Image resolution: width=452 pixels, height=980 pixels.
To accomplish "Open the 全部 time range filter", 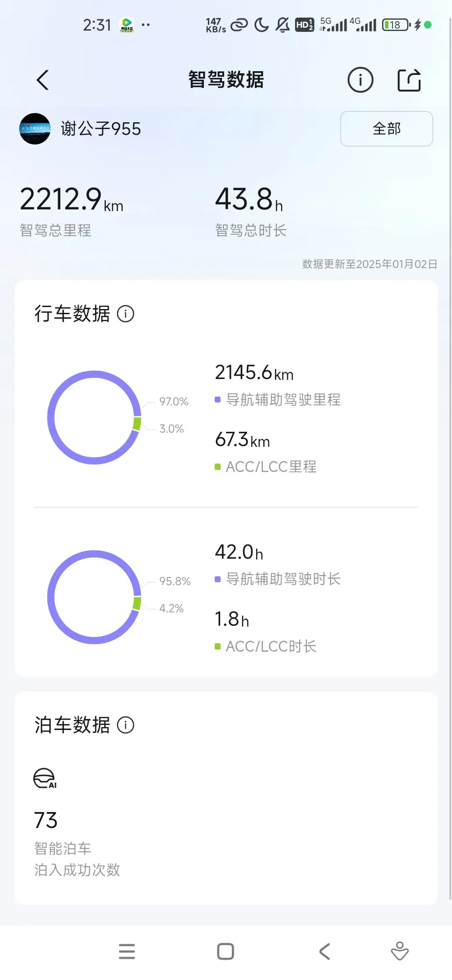I will (386, 129).
